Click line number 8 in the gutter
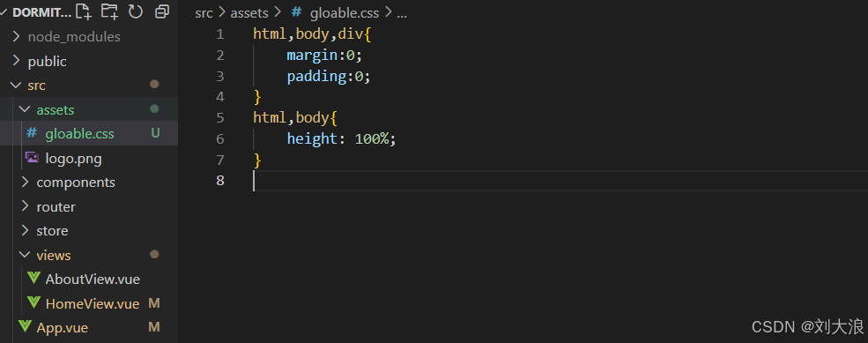 (220, 181)
